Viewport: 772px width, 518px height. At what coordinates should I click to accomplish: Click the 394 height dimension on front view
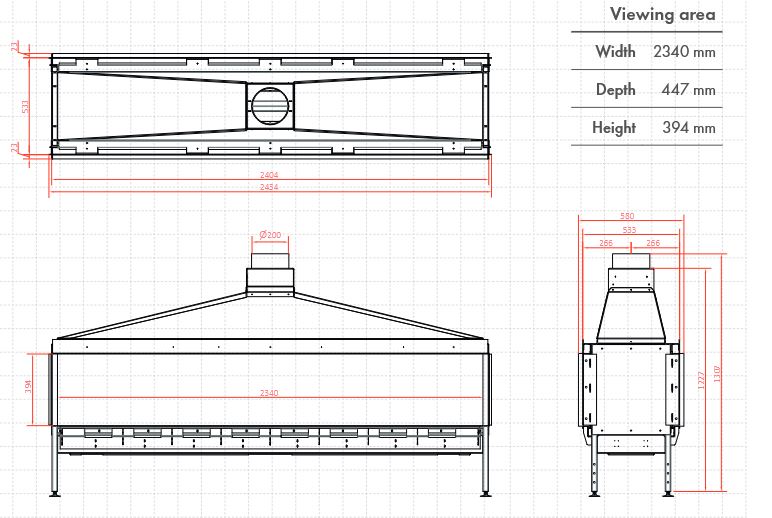coord(30,387)
